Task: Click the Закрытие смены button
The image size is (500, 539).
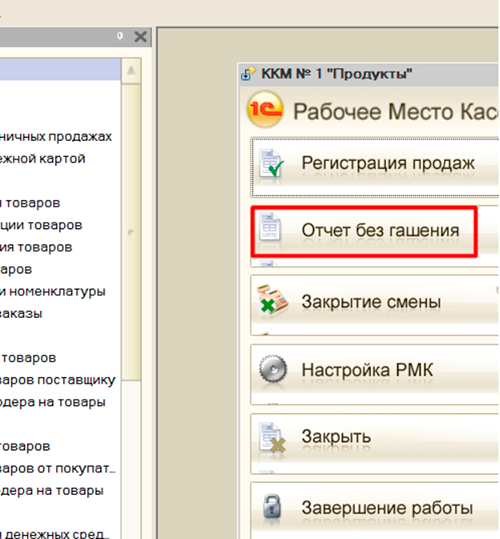Action: point(375,305)
